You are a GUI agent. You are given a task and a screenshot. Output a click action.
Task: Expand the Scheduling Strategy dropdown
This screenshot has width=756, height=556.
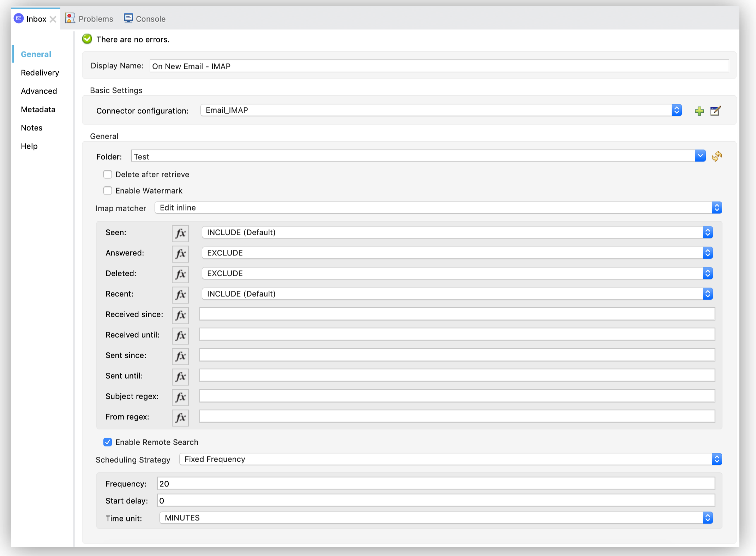[x=719, y=460]
